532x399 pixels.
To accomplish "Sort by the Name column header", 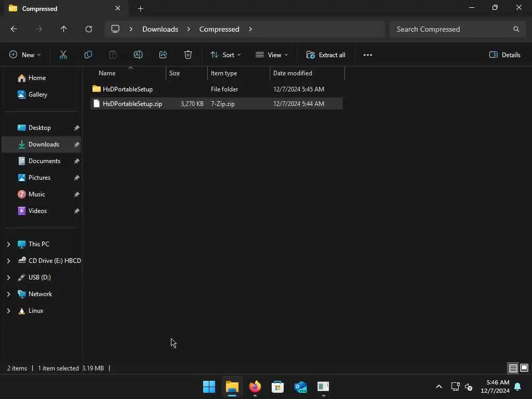I will coord(129,73).
